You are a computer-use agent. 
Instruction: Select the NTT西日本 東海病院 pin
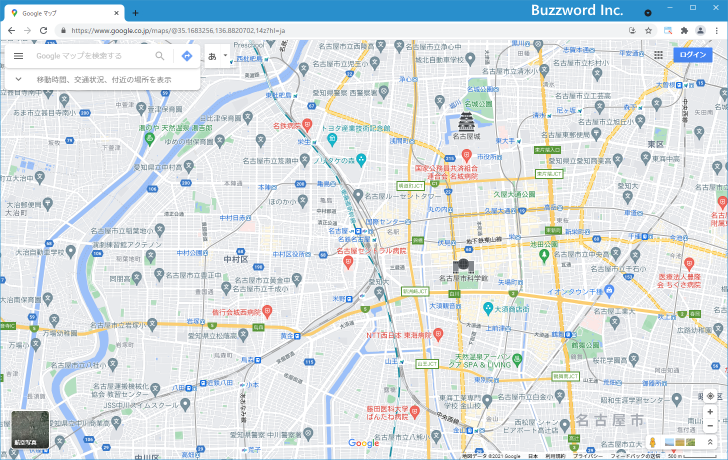438,334
